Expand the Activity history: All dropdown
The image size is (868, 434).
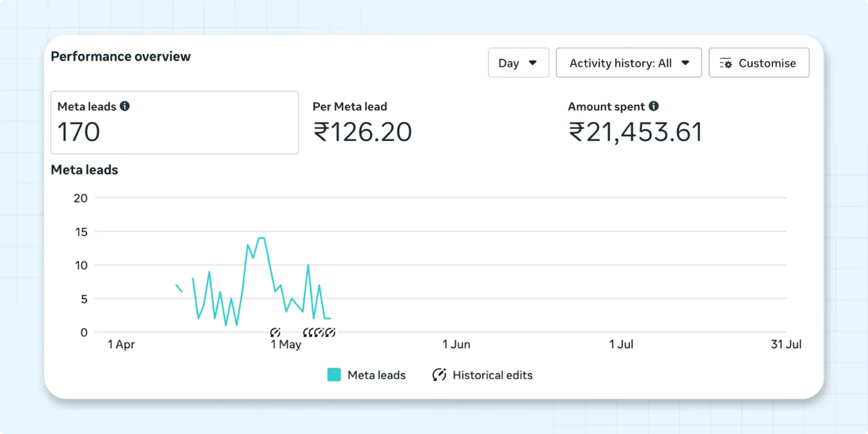629,63
